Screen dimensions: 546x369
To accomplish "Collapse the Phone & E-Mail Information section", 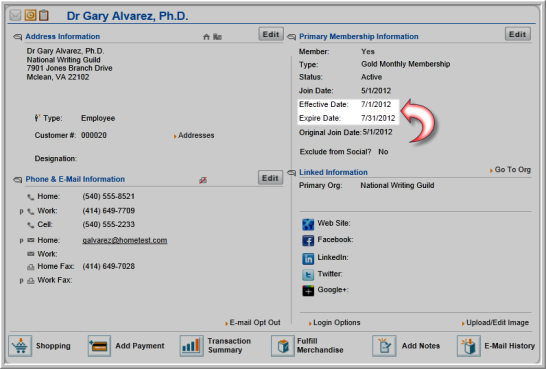I will tap(17, 180).
